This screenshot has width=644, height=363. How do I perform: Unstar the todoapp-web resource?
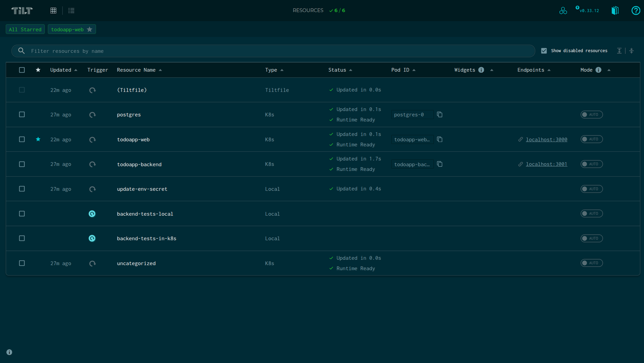click(x=38, y=139)
